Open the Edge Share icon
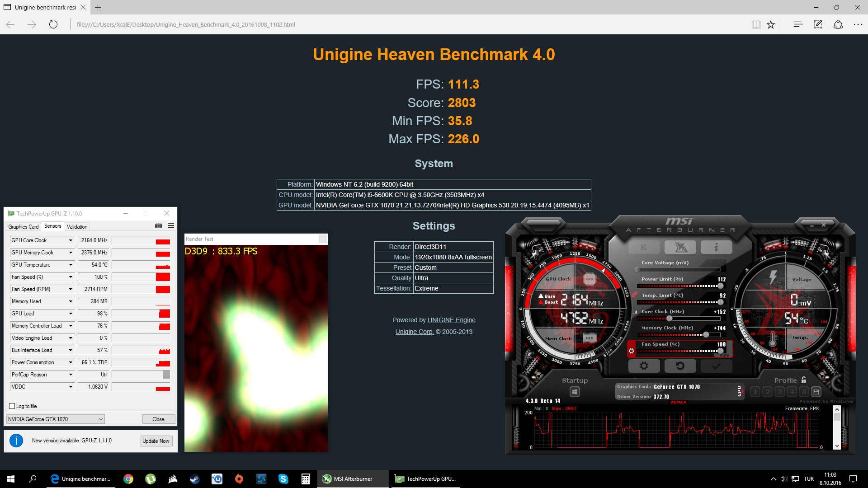868x488 pixels. click(x=838, y=24)
